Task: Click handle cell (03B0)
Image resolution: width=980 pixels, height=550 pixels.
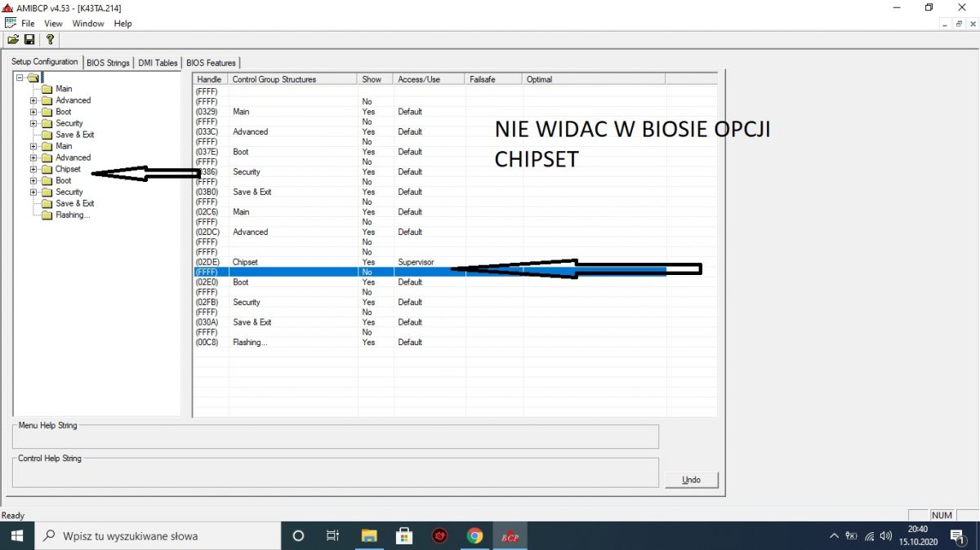Action: click(207, 192)
